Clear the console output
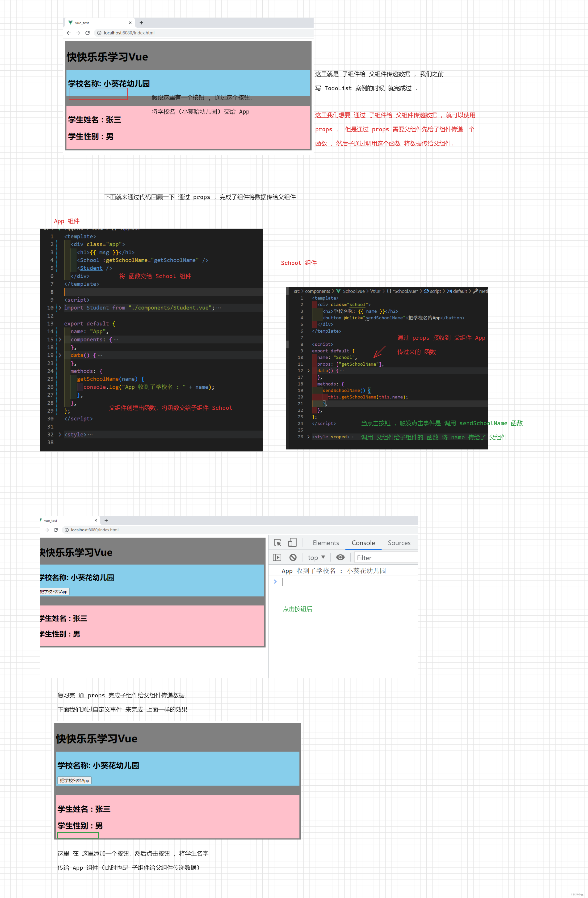Image resolution: width=588 pixels, height=898 pixels. point(293,557)
